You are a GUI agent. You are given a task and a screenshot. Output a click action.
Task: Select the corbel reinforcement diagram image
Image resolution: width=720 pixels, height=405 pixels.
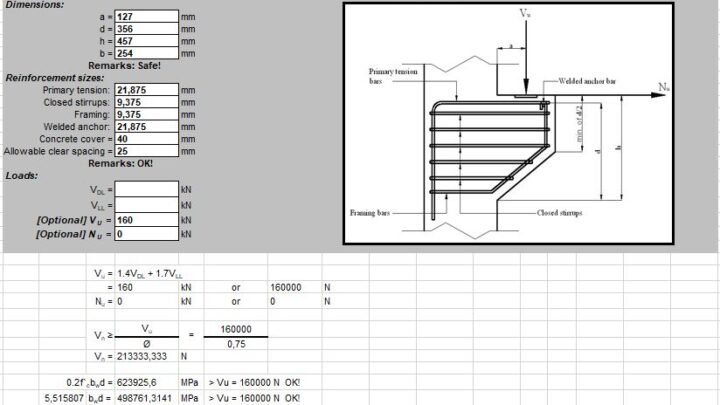pyautogui.click(x=509, y=123)
